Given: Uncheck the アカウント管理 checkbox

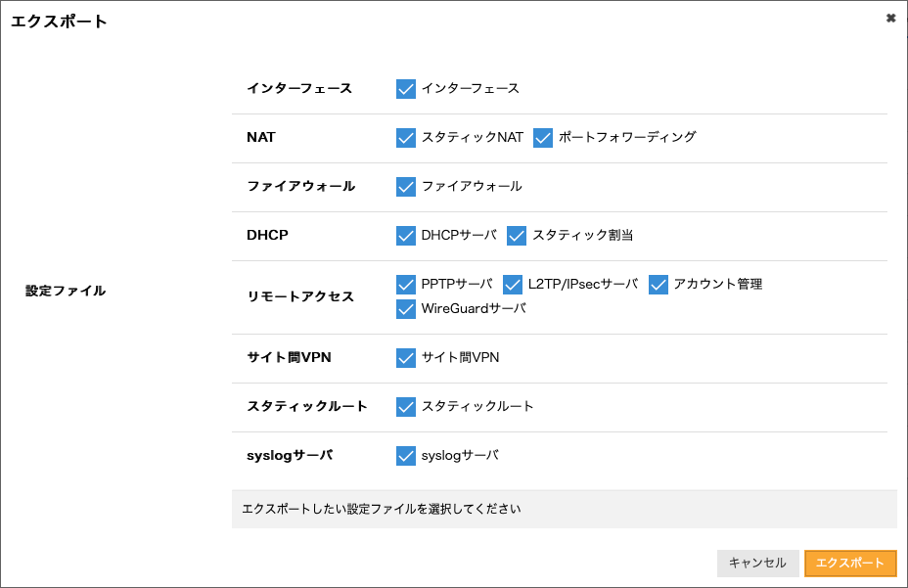Looking at the screenshot, I should 658,285.
